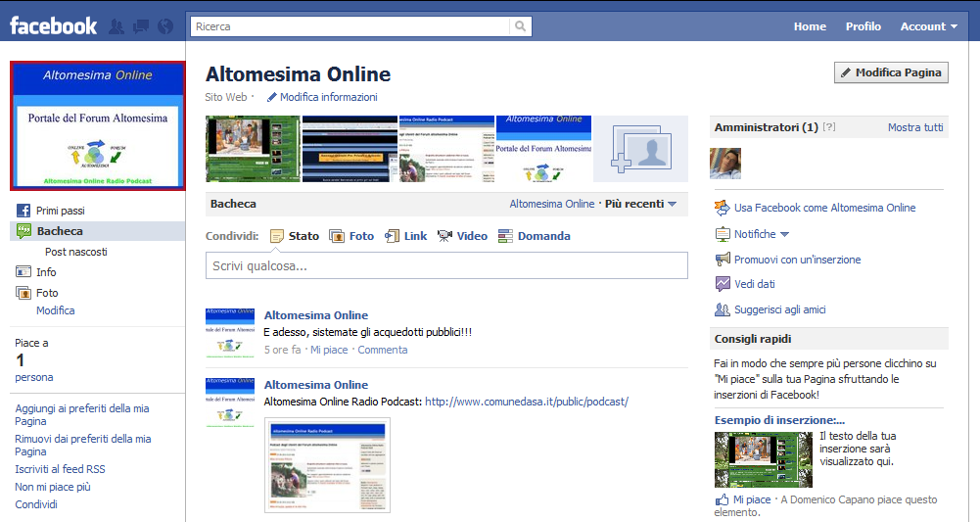Expand the Più recenti filter dropdown

(640, 204)
